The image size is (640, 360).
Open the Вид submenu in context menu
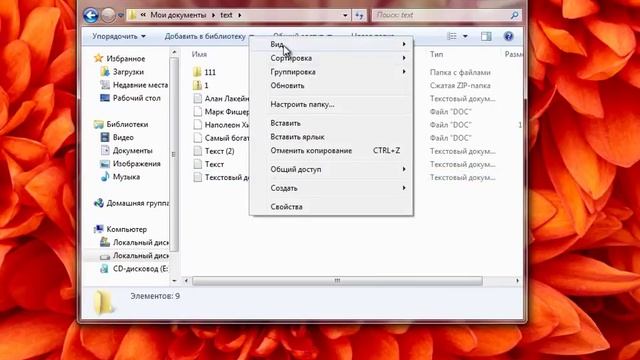coord(331,44)
